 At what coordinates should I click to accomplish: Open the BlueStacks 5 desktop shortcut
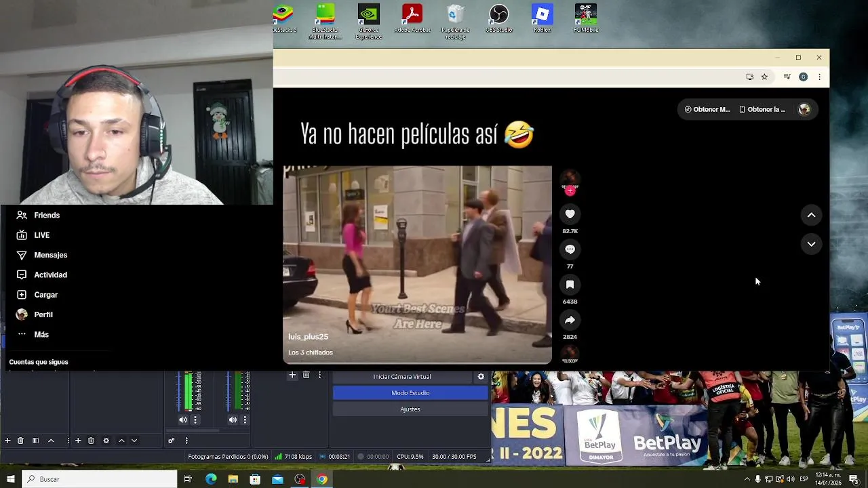pyautogui.click(x=283, y=18)
